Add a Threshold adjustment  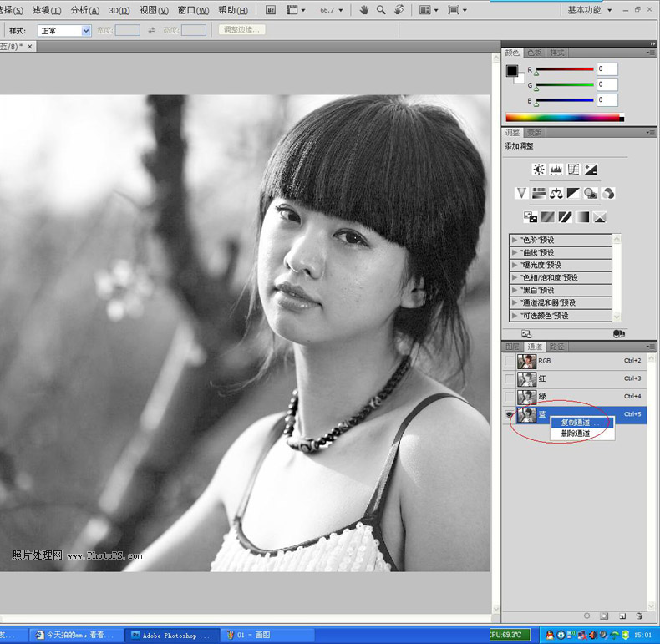click(x=565, y=217)
